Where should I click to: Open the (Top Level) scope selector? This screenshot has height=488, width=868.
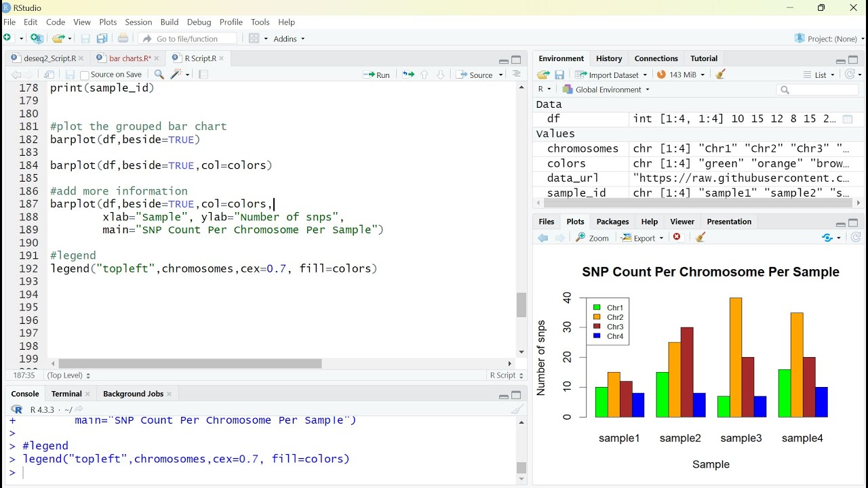coord(68,375)
